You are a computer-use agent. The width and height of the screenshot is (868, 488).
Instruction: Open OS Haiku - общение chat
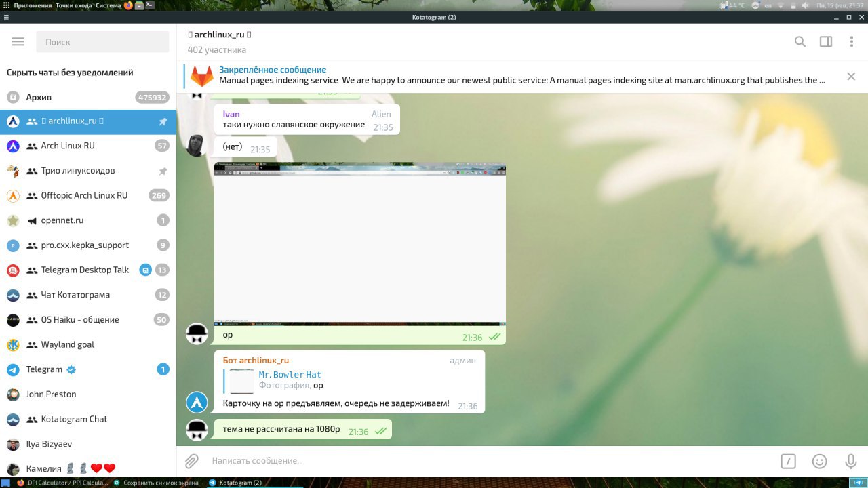tap(88, 320)
